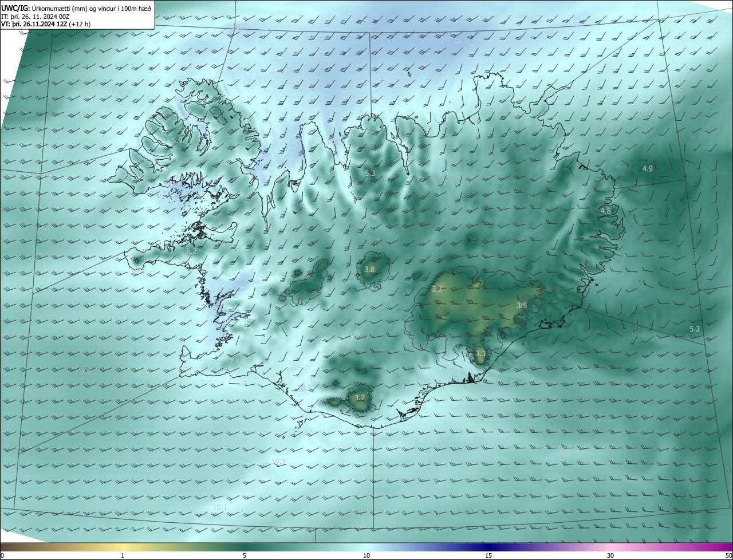
Task: Click the 6.2 value on the western peninsula
Action: 191,251
